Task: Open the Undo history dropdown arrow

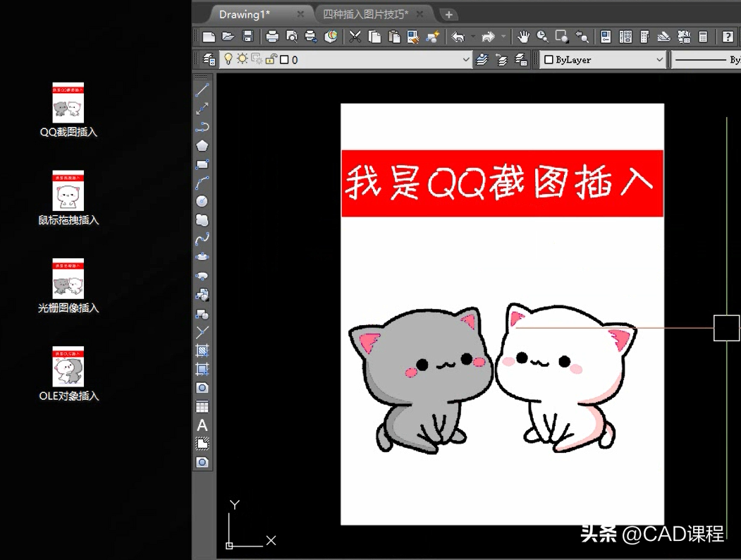Action: [x=473, y=37]
